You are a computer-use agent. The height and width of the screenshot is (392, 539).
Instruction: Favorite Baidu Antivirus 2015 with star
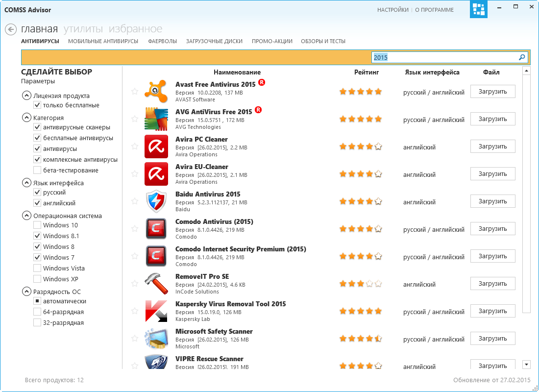click(x=134, y=201)
